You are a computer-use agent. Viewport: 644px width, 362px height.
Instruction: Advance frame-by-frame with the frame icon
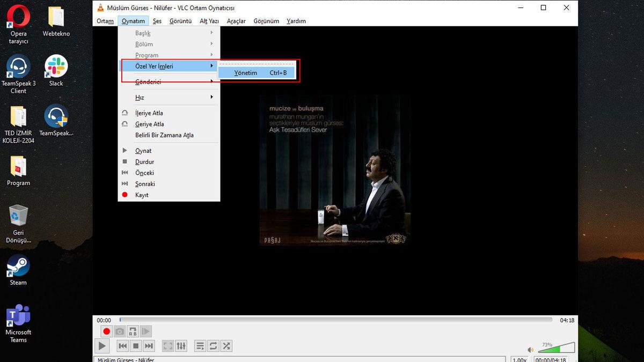(145, 331)
